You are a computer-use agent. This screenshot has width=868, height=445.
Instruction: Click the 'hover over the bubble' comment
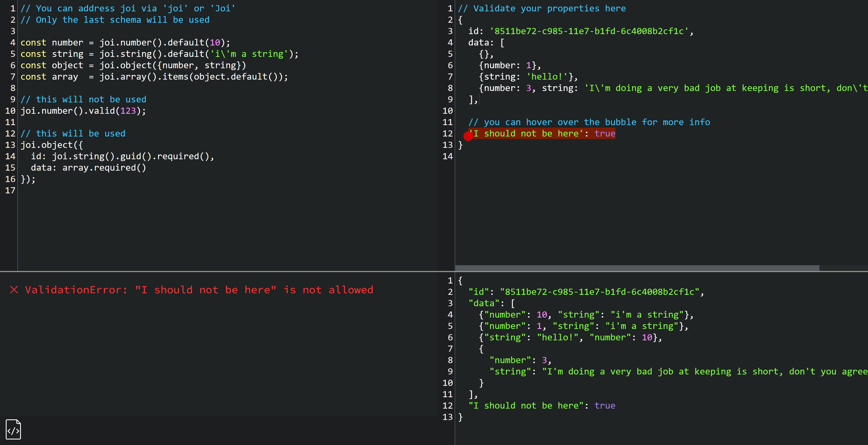pyautogui.click(x=589, y=122)
